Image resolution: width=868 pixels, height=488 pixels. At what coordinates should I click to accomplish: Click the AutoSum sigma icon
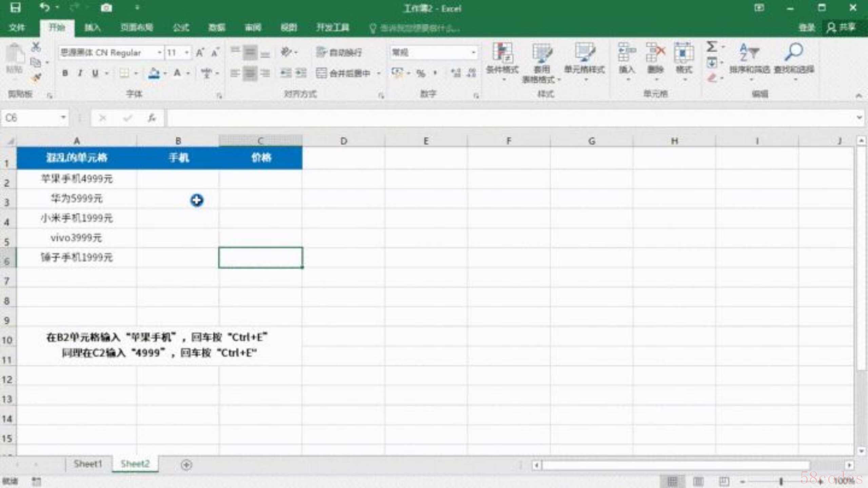tap(712, 47)
